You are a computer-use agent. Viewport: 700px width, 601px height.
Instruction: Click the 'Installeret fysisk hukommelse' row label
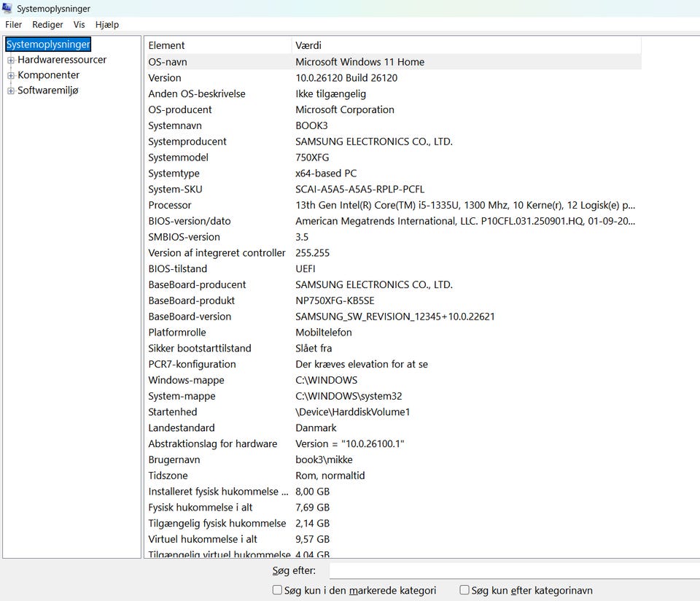218,492
